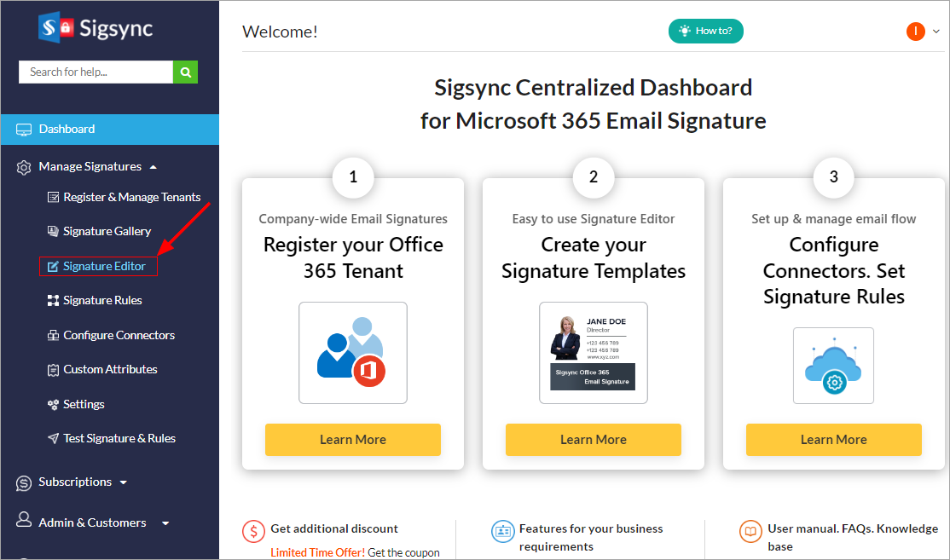Click the Register & Manage Tenants icon
Screen dimensions: 950x560
click(54, 198)
